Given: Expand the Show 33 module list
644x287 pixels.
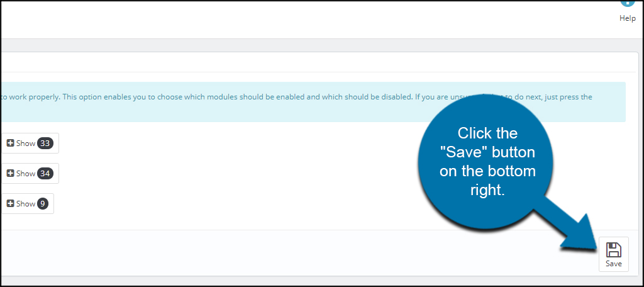Looking at the screenshot, I should (29, 143).
